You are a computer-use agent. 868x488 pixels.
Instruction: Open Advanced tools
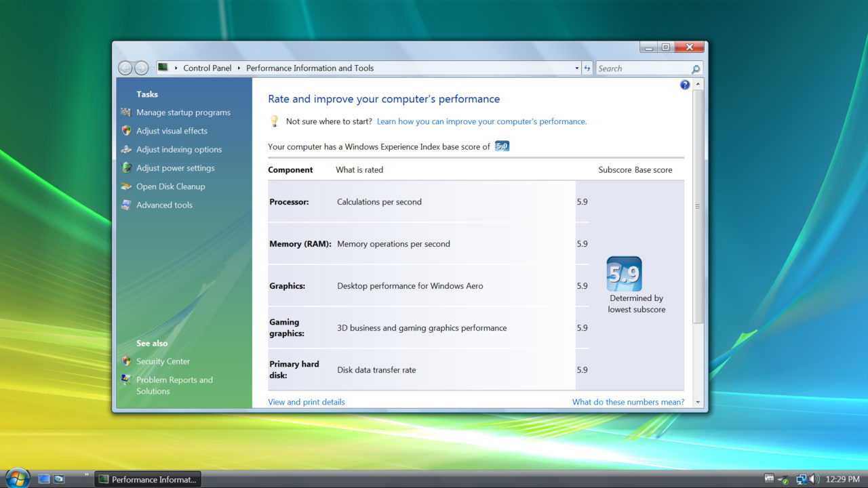pos(164,205)
